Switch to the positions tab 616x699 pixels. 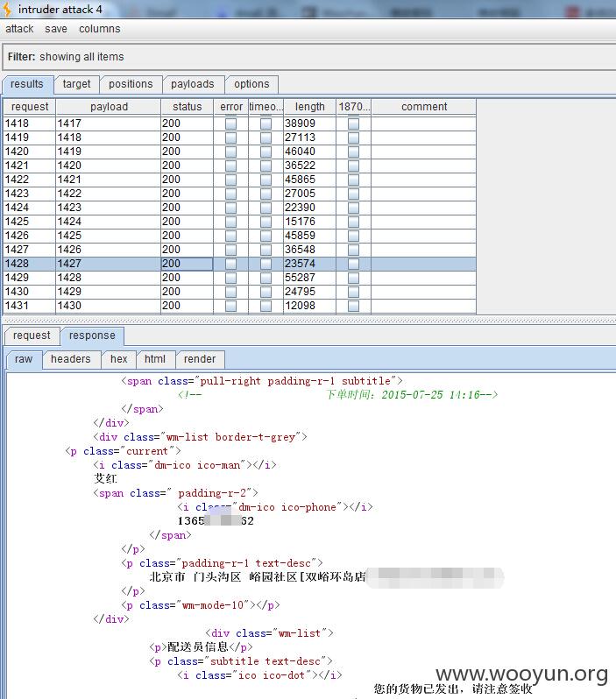(x=131, y=84)
